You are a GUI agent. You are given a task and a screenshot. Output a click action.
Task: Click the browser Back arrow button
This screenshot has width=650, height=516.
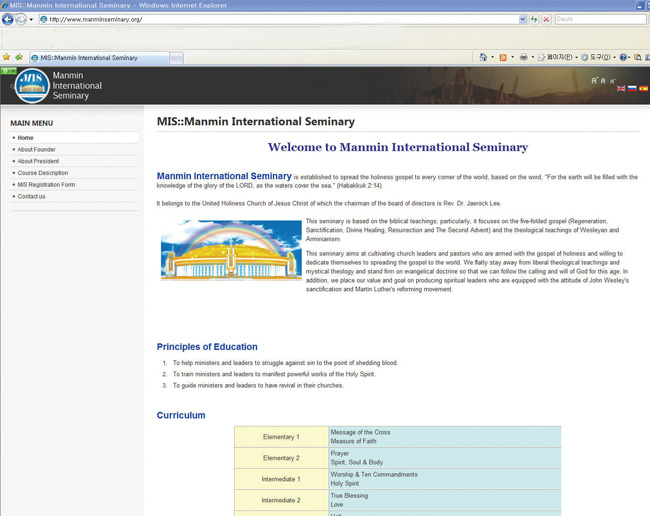[7, 19]
